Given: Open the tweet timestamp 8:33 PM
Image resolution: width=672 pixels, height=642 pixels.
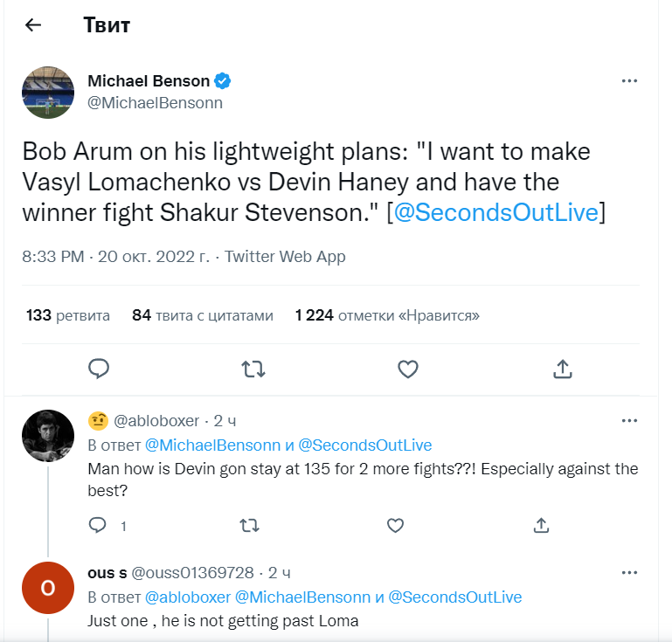Looking at the screenshot, I should 52,257.
